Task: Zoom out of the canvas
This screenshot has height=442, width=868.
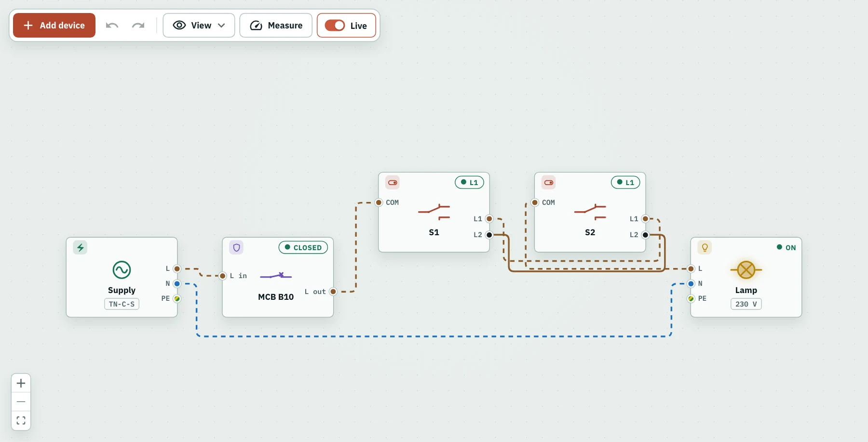Action: pyautogui.click(x=21, y=402)
